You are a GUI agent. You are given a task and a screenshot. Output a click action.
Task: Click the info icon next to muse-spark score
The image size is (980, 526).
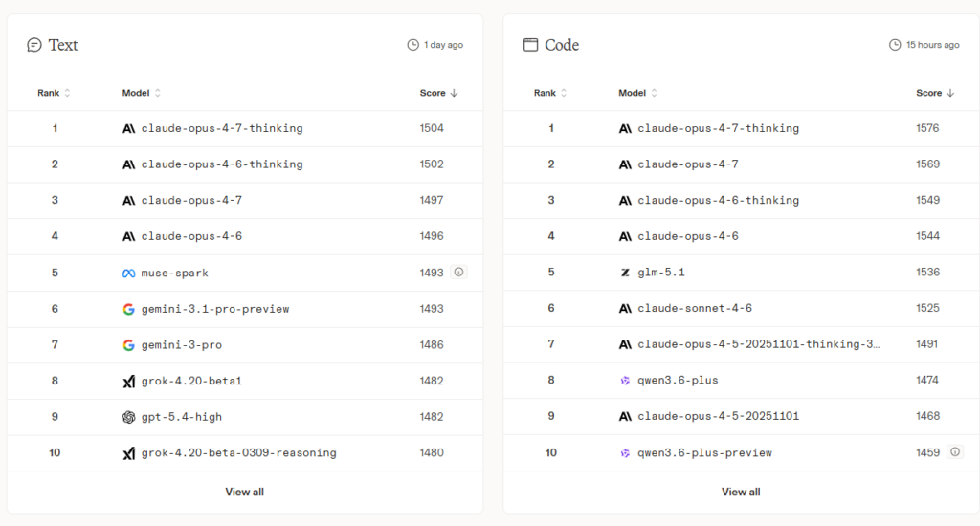(x=458, y=273)
